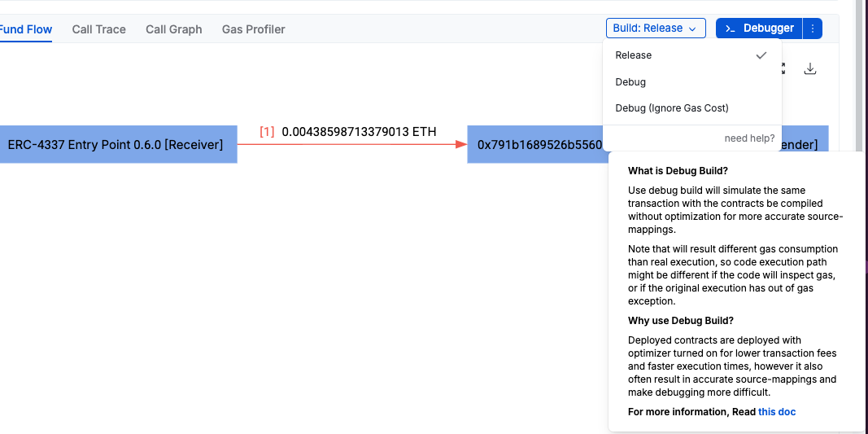The image size is (868, 434).
Task: Expand the Build: Release dropdown
Action: (x=655, y=28)
